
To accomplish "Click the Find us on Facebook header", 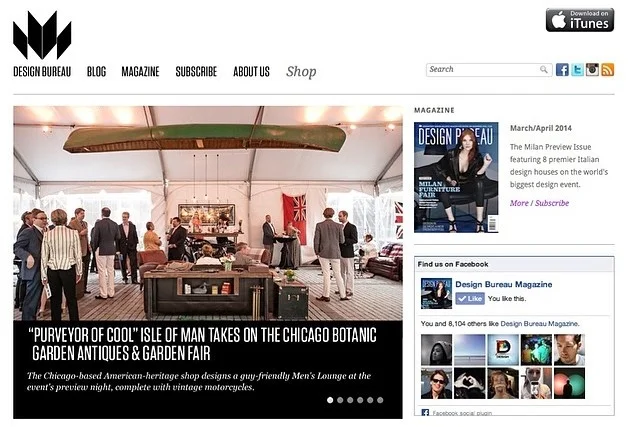I will 453,264.
